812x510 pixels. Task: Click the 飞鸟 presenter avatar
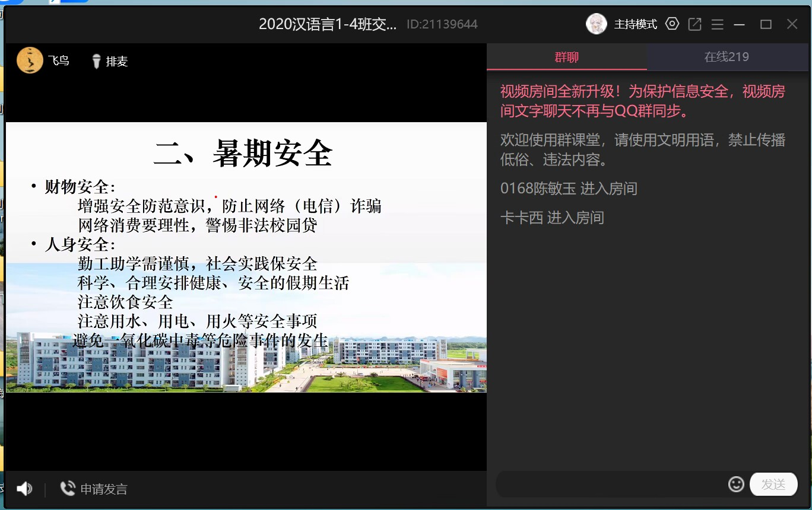[x=30, y=60]
